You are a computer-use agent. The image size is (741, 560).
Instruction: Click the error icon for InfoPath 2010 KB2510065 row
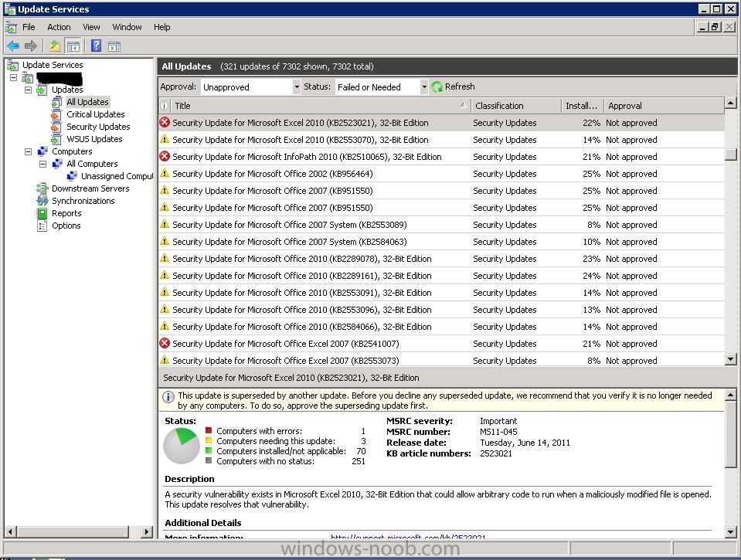pos(165,157)
